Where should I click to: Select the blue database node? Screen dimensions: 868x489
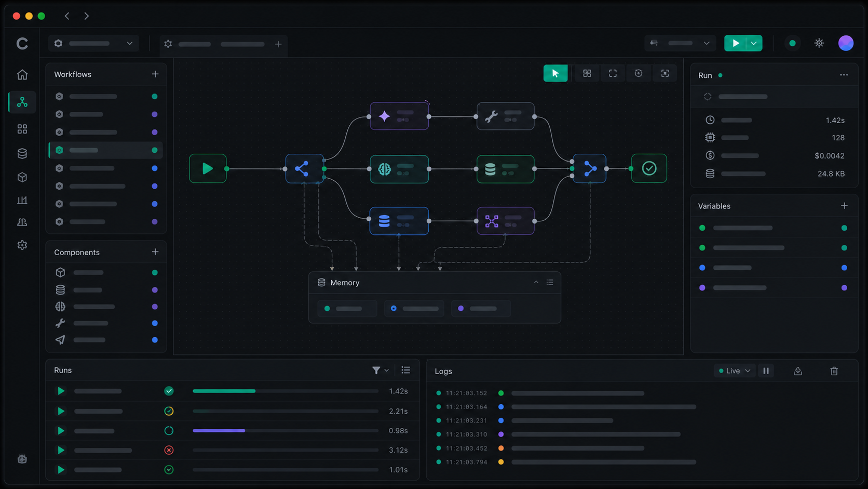coord(399,221)
